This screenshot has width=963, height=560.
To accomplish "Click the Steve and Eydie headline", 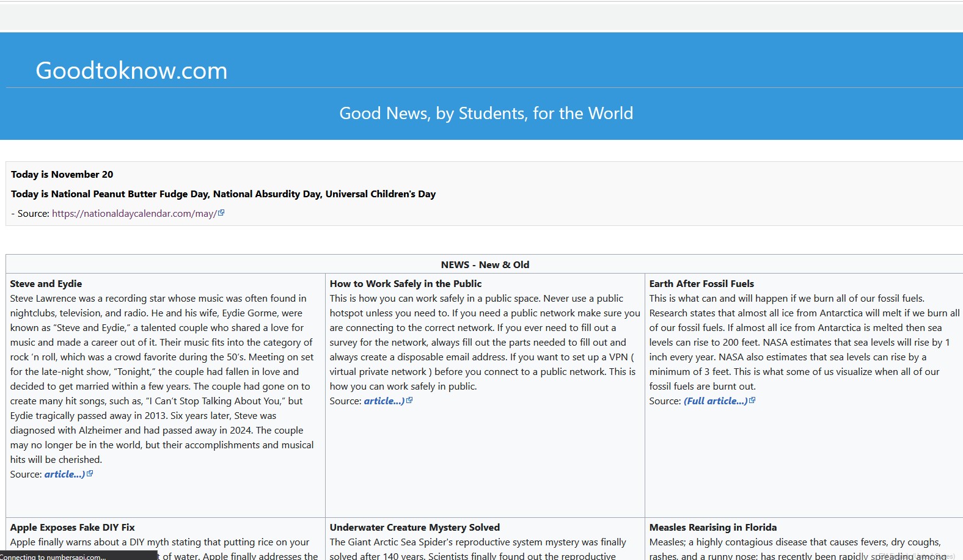I will pos(46,284).
